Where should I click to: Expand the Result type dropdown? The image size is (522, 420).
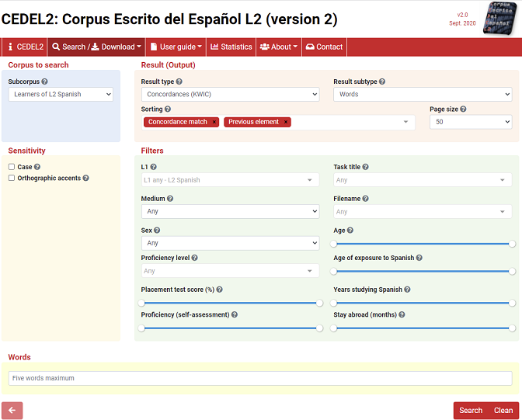tap(230, 95)
